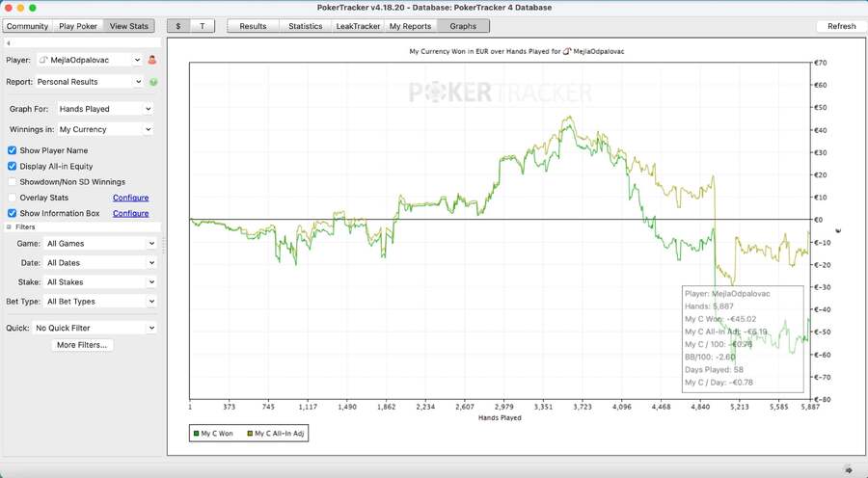Screen dimensions: 868x478
Task: Switch to the Play Poker tab
Action: coord(78,26)
